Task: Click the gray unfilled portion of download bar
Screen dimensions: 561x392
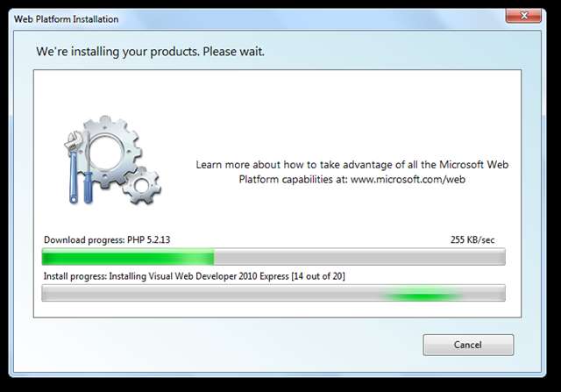Action: point(359,257)
